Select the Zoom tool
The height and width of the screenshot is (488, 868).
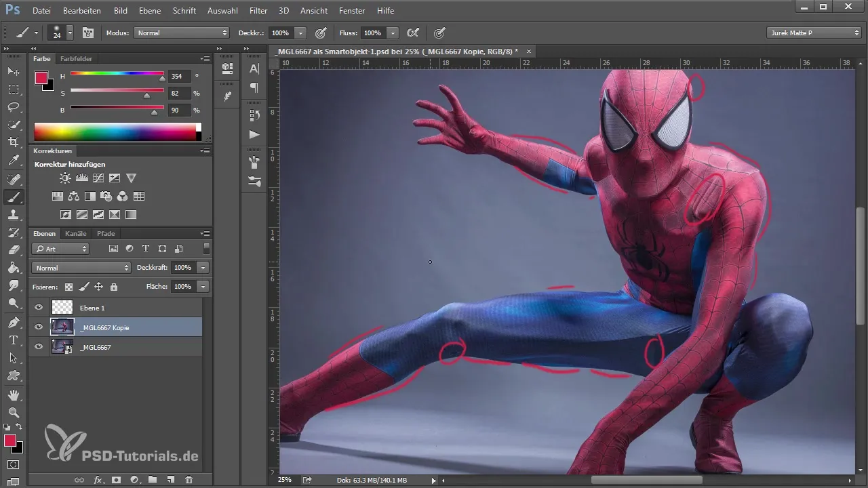(x=14, y=412)
